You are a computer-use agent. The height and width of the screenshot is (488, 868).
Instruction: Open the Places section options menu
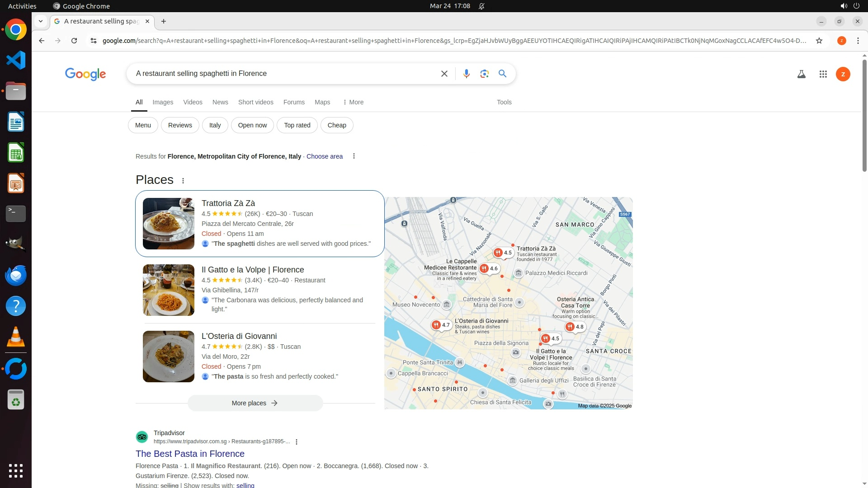tap(183, 181)
